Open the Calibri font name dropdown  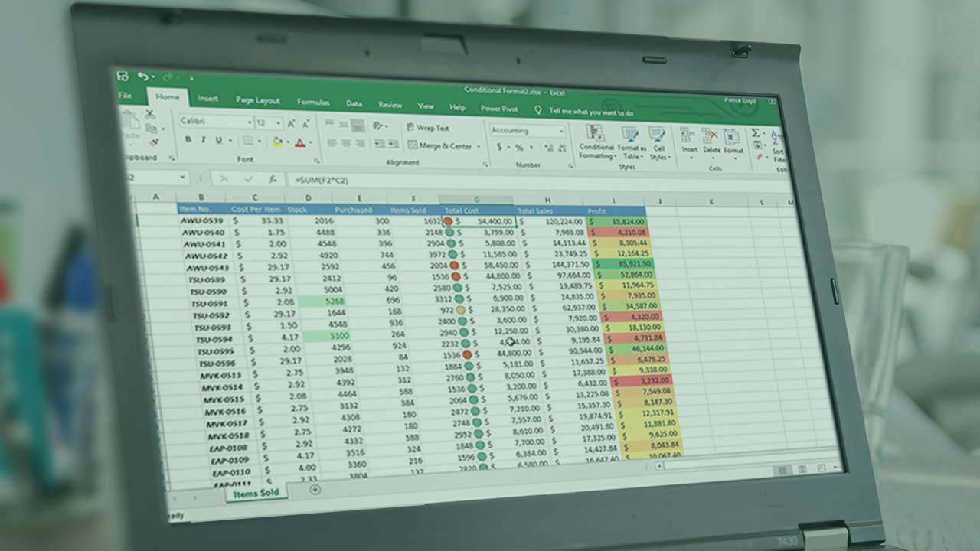pos(250,122)
